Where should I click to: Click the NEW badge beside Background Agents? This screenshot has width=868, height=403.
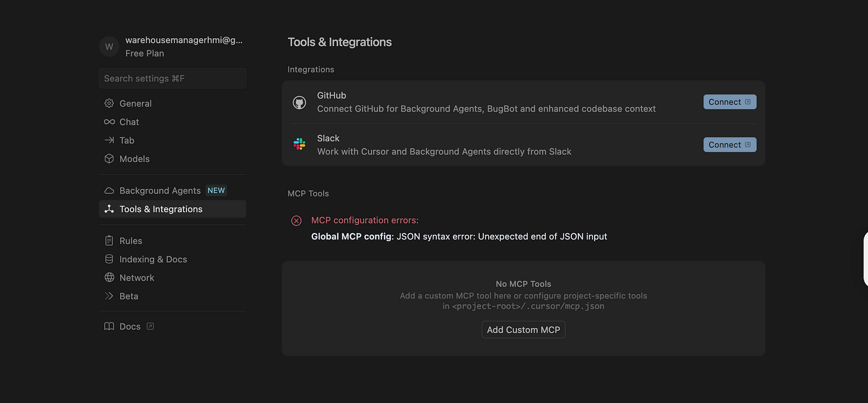coord(216,191)
